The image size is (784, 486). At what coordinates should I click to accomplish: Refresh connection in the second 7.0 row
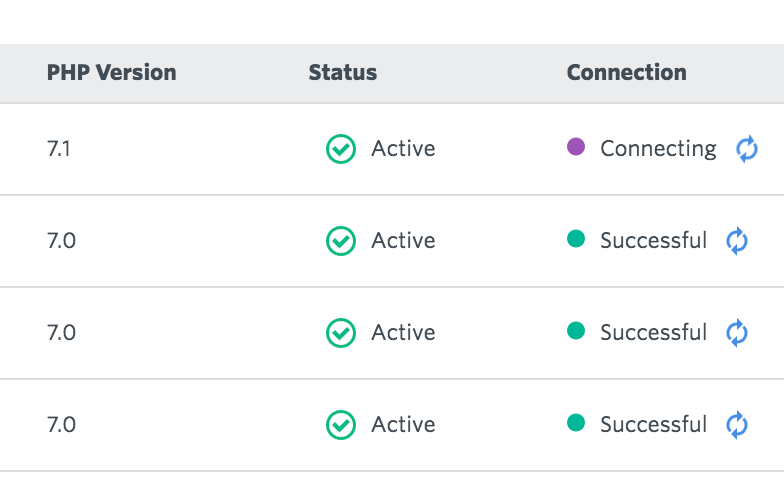click(737, 333)
